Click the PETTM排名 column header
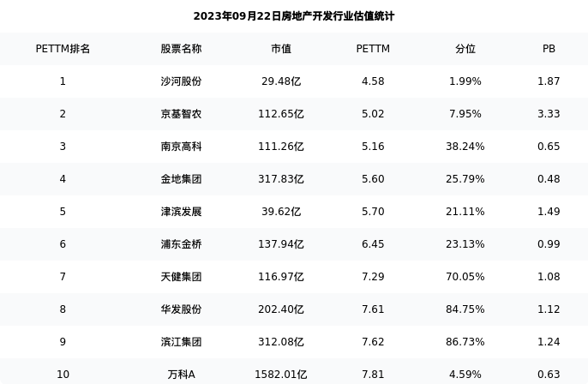Viewport: 588px width, 384px height. point(63,49)
